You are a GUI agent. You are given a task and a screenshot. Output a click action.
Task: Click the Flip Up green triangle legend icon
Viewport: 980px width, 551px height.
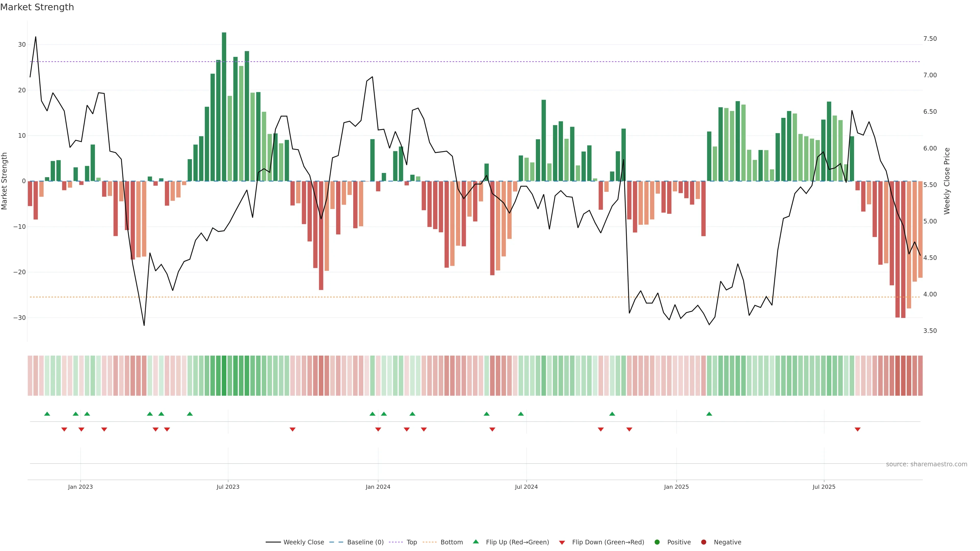[475, 542]
